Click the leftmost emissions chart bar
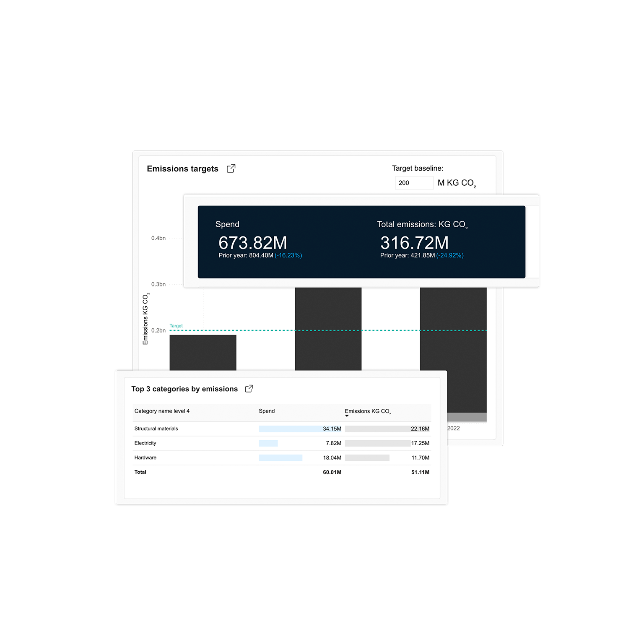Viewport: 644px width, 644px height. point(203,352)
